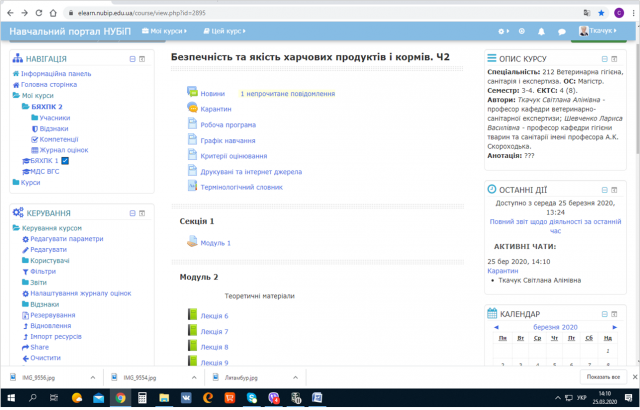Open the messages speech bubble icon
Image resolution: width=640 pixels, height=410 pixels.
pyautogui.click(x=562, y=32)
